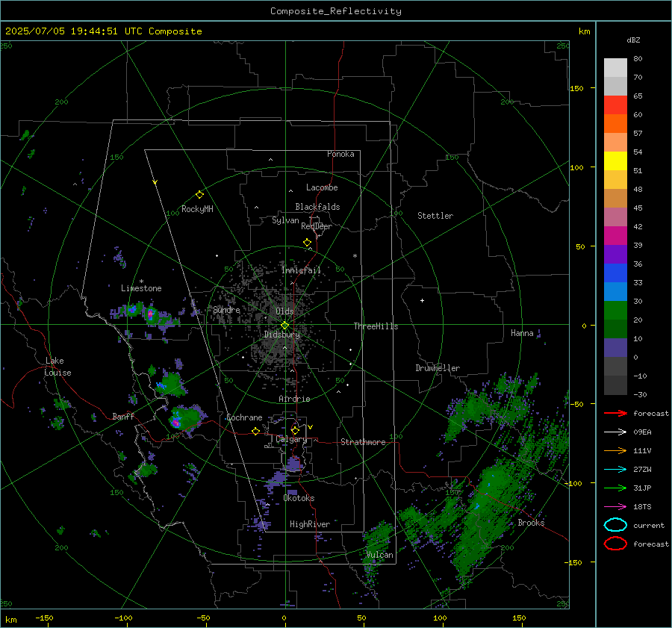Select the indigo 10 dBZ color swatch
The image size is (672, 628).
click(615, 347)
